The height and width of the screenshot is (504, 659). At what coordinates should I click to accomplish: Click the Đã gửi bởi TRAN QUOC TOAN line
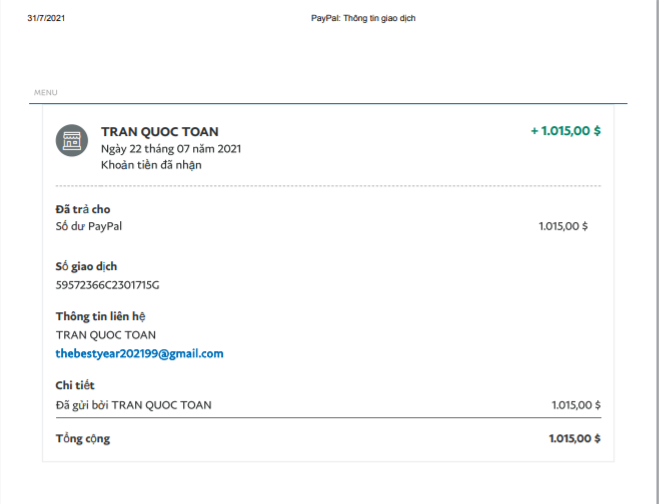(134, 405)
